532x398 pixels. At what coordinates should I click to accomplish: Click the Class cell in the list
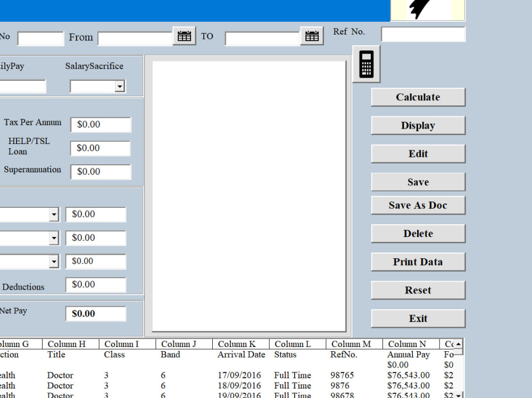tap(114, 354)
